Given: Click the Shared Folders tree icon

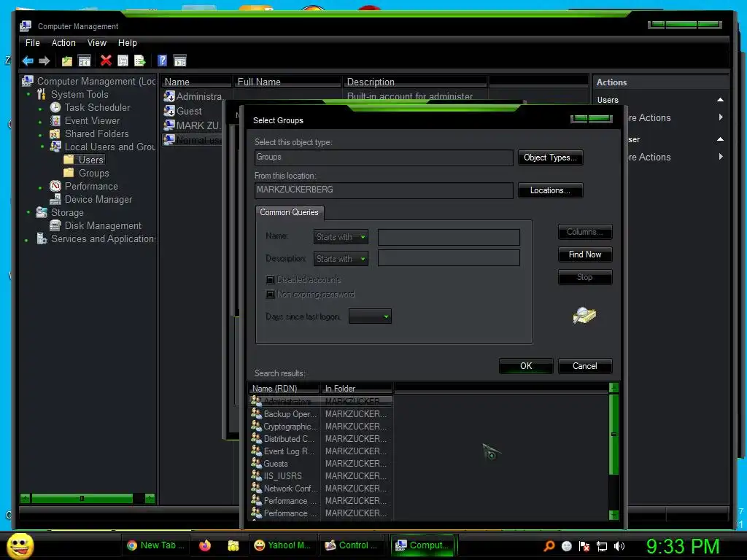Looking at the screenshot, I should click(x=55, y=134).
